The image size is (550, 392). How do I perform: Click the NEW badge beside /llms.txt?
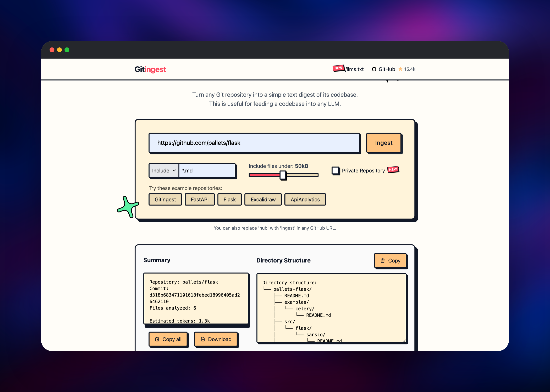tap(338, 68)
